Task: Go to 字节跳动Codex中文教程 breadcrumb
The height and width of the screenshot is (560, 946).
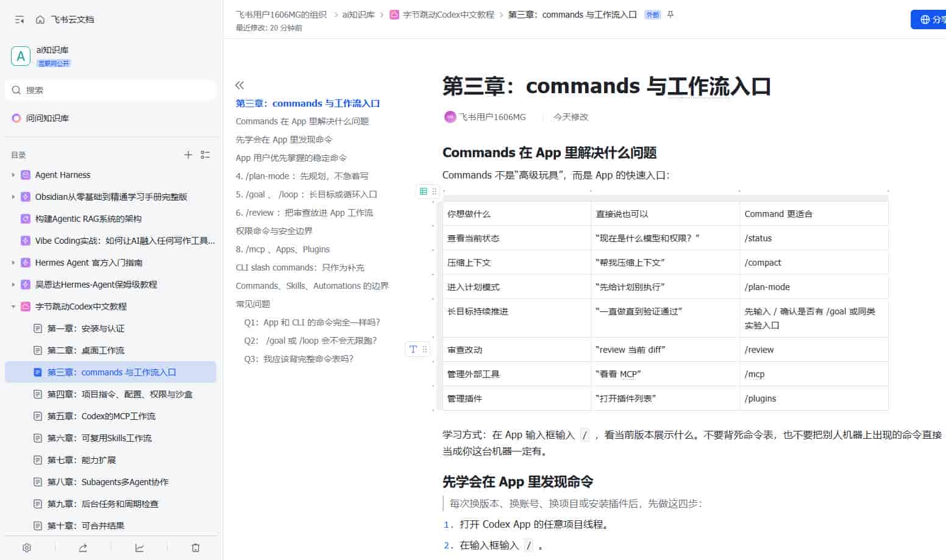Action: [448, 15]
